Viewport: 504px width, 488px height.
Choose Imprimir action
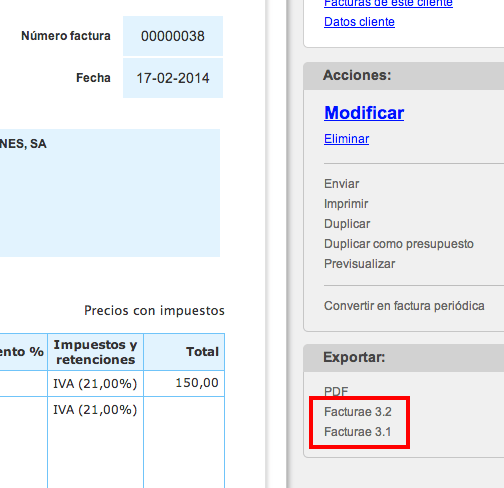coord(346,204)
